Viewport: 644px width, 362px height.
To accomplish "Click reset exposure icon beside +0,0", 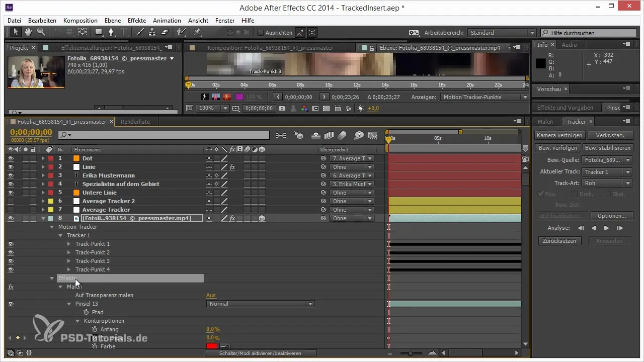I will click(360, 108).
